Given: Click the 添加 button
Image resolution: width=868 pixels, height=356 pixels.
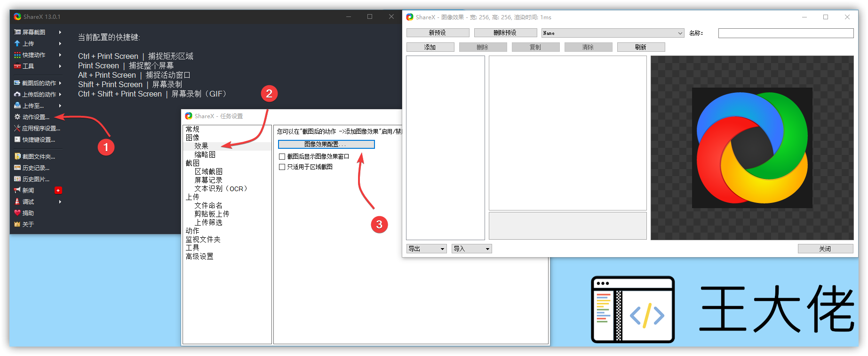Looking at the screenshot, I should 430,47.
